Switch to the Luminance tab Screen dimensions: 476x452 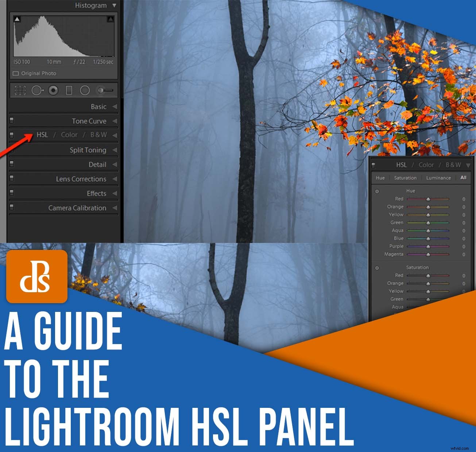pyautogui.click(x=438, y=178)
